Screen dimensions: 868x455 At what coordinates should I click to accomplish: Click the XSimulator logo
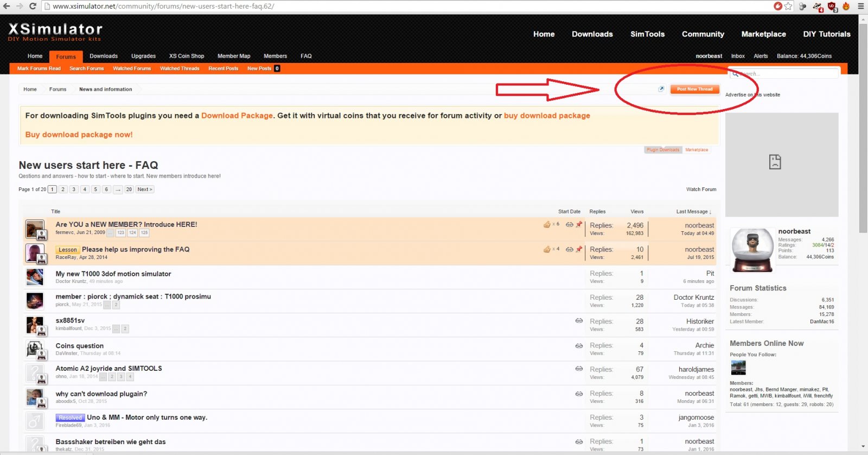(x=55, y=31)
